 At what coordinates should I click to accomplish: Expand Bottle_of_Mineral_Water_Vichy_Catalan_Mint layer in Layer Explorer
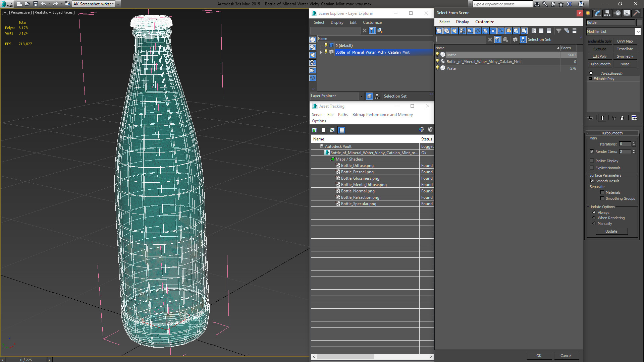321,52
